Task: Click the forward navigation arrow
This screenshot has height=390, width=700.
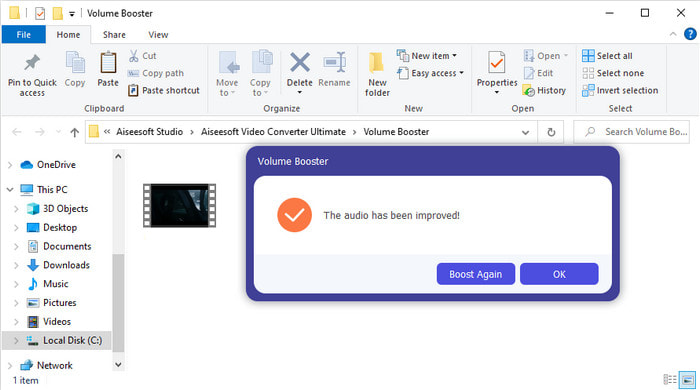Action: 40,132
